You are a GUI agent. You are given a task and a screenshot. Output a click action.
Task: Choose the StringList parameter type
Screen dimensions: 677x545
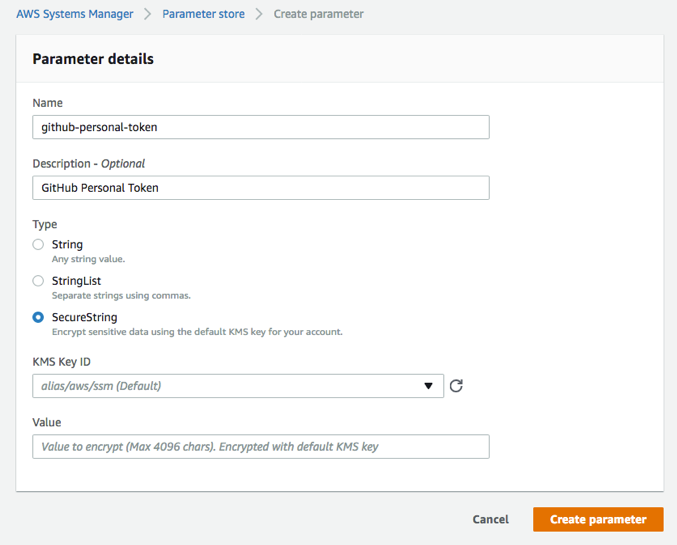coord(38,281)
